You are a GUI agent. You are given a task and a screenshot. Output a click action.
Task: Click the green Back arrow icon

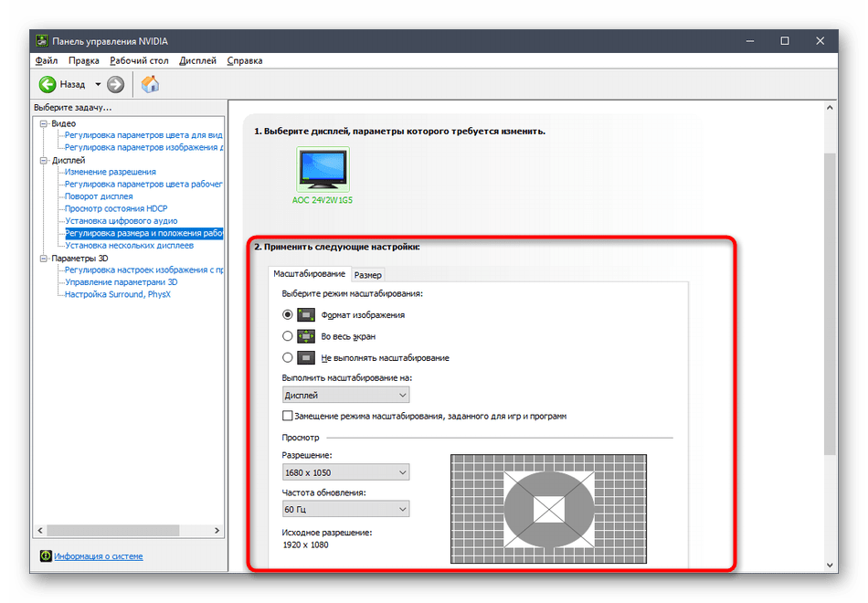48,84
